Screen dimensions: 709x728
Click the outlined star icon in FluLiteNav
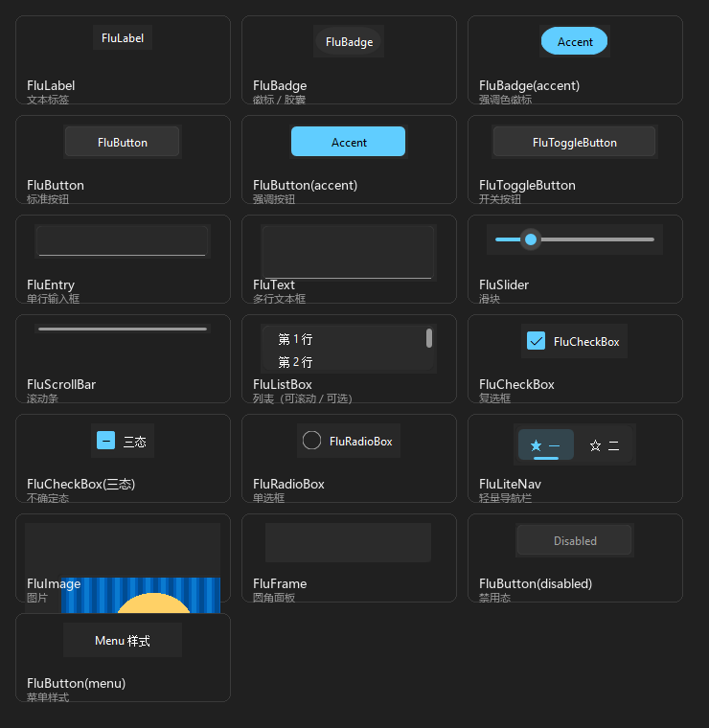[x=595, y=445]
